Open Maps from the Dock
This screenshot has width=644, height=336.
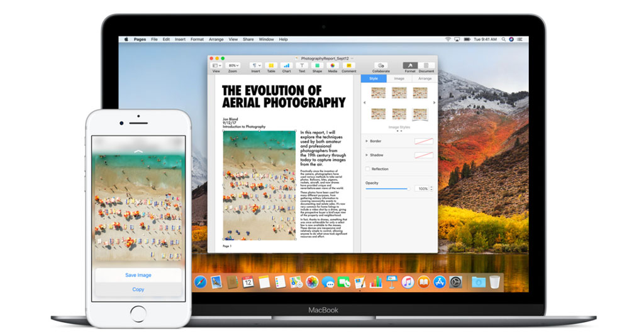click(x=296, y=282)
